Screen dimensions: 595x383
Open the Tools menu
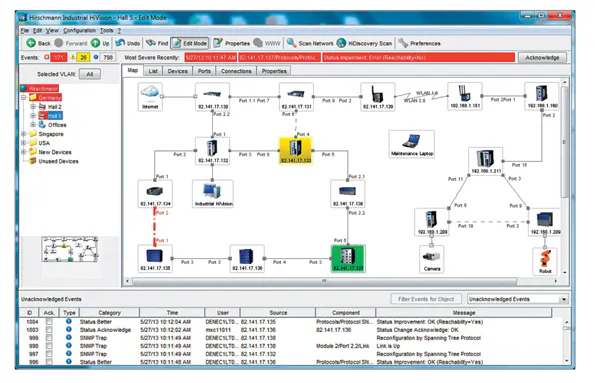coord(106,30)
